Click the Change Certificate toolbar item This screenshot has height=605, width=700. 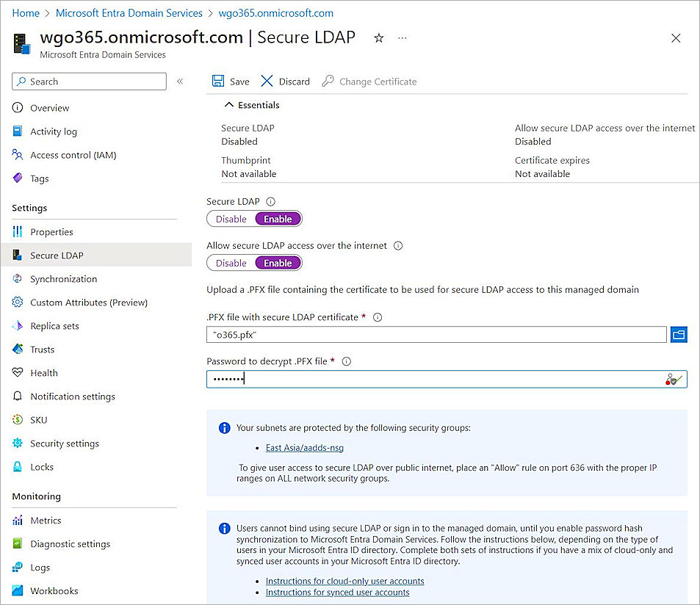pyautogui.click(x=369, y=81)
